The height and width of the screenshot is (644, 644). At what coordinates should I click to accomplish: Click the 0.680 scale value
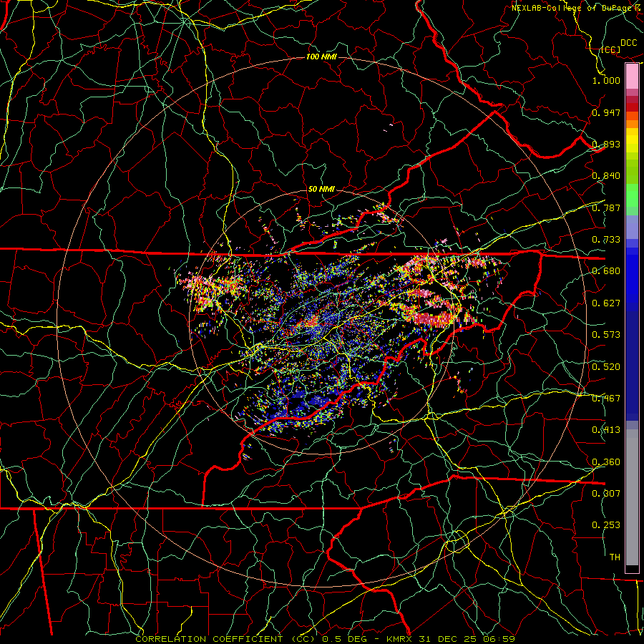coord(606,271)
